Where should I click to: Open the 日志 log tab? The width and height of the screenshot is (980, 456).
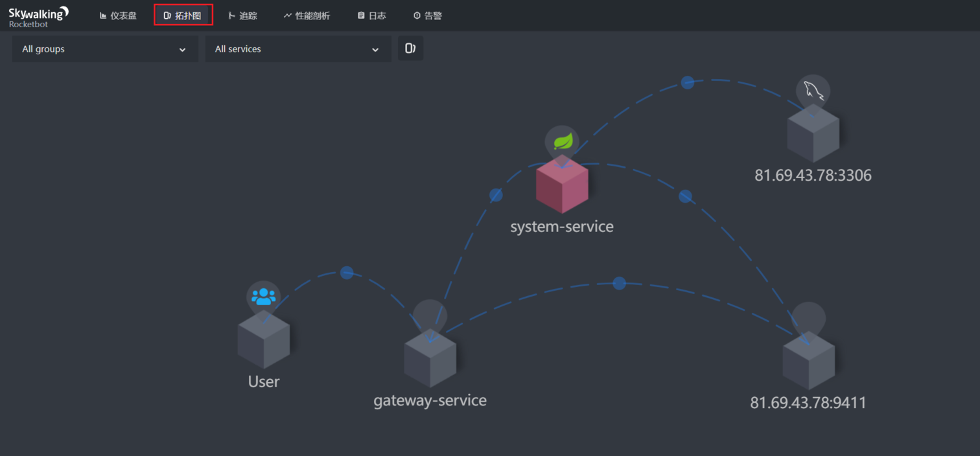tap(371, 16)
